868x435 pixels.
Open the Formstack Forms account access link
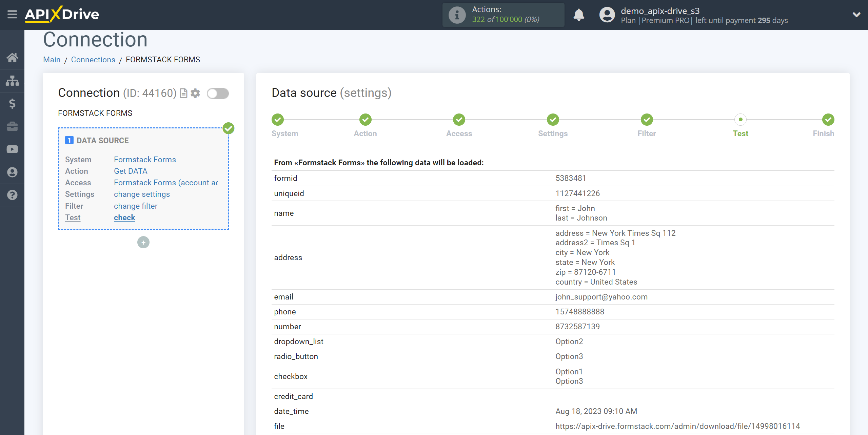pos(166,183)
